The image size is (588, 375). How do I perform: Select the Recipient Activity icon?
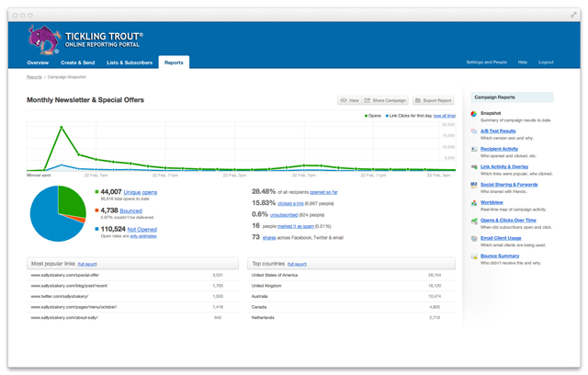pos(474,149)
